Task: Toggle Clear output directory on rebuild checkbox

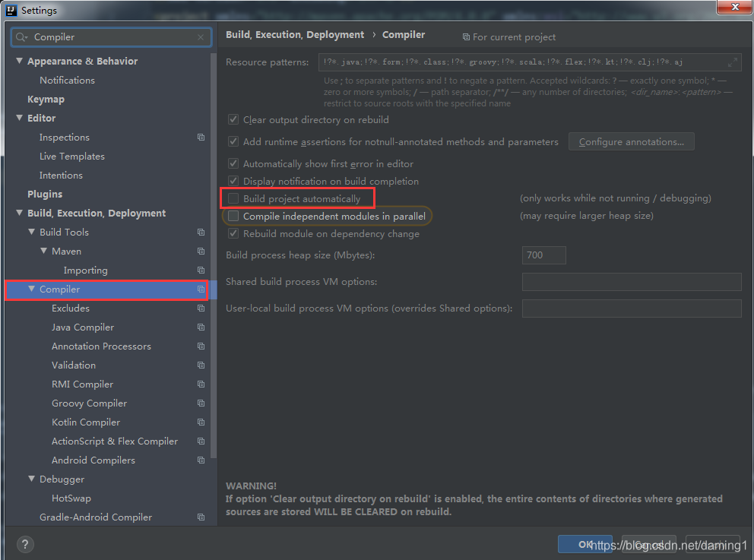Action: click(233, 120)
